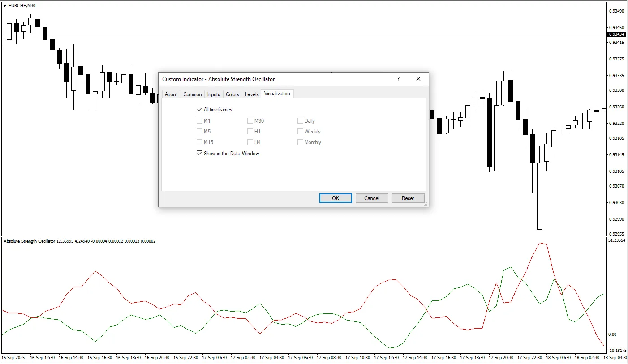Enable the M30 timeframe checkbox
The image size is (628, 364).
click(x=250, y=120)
